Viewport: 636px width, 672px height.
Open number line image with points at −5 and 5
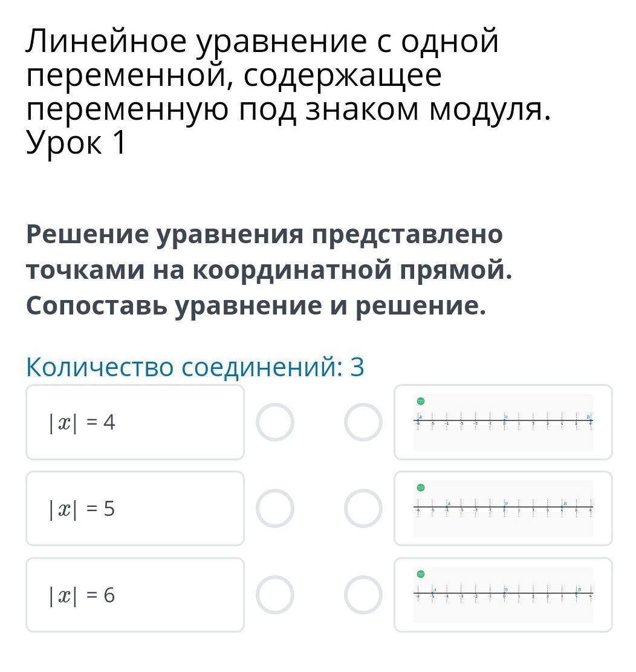click(503, 595)
